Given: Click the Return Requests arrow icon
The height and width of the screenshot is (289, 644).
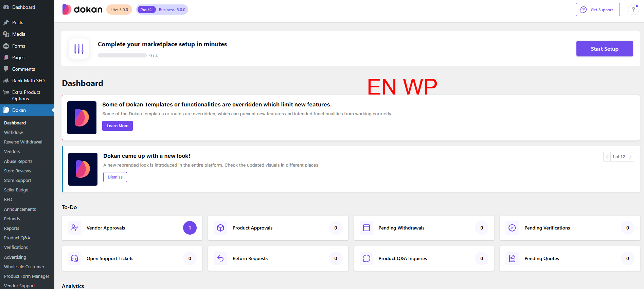Looking at the screenshot, I should (220, 258).
